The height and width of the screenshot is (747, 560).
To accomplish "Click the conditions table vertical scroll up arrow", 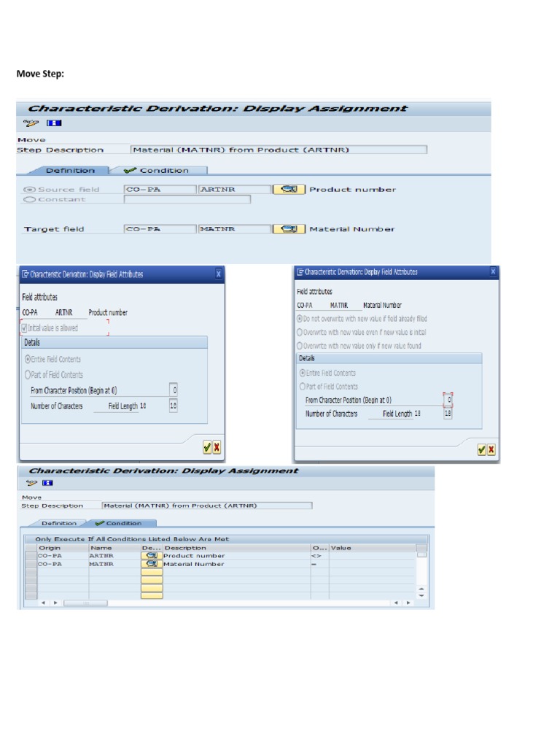I will point(421,589).
